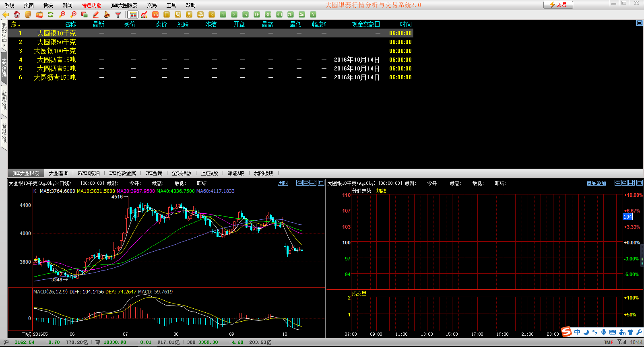Select the 大圆沥青50吨 row

56,68
